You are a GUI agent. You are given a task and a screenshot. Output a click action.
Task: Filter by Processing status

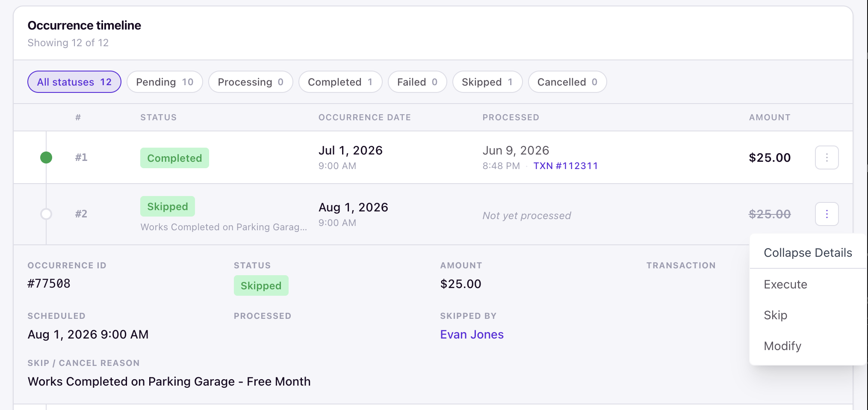point(251,82)
